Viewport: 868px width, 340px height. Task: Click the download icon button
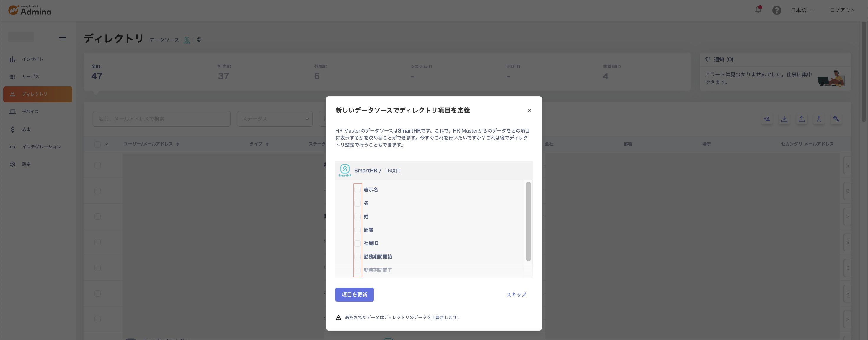tap(784, 119)
